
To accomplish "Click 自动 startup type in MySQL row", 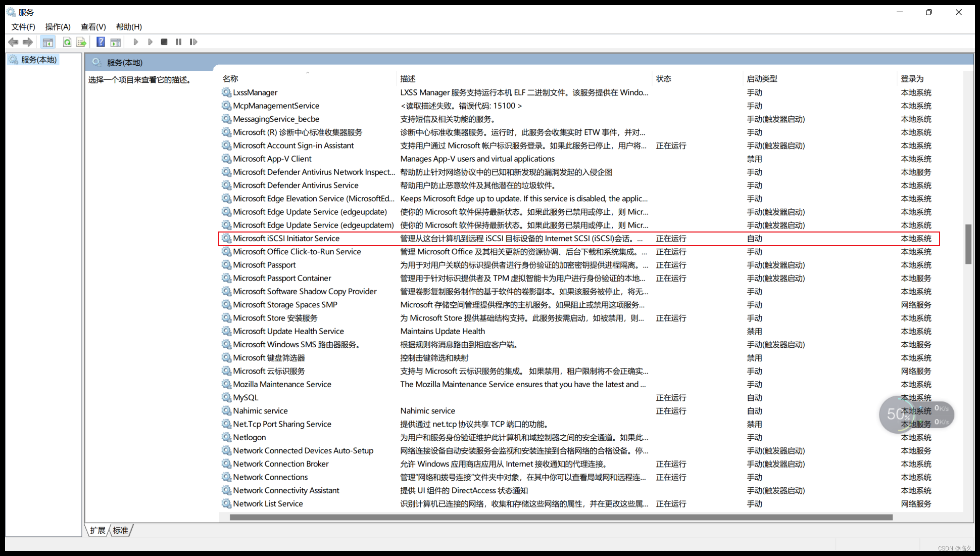I will click(x=755, y=398).
